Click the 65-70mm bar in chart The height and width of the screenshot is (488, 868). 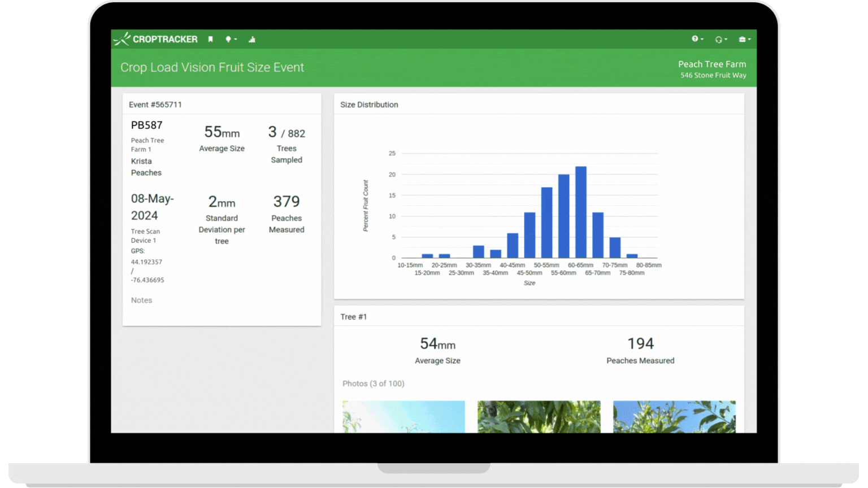click(x=598, y=235)
